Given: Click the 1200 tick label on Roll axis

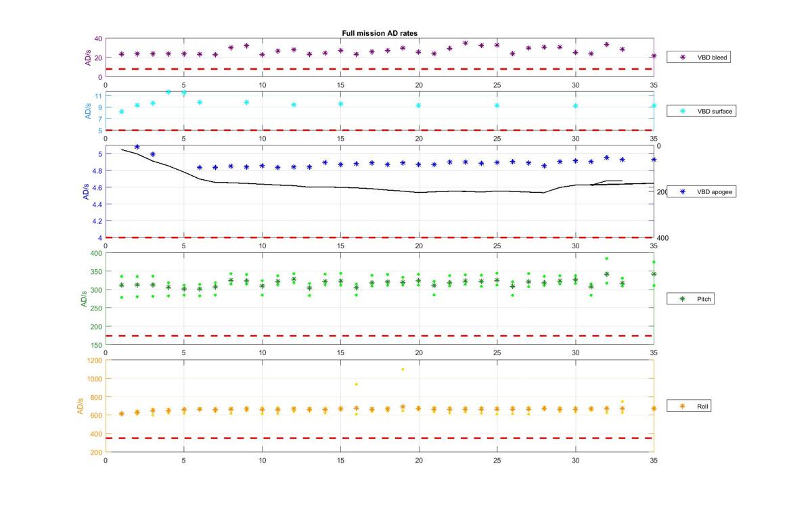Looking at the screenshot, I should tap(95, 361).
